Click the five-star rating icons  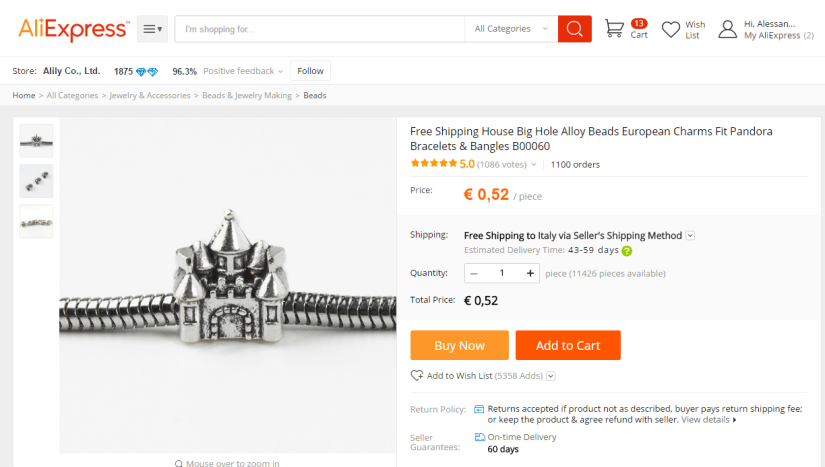(x=433, y=164)
